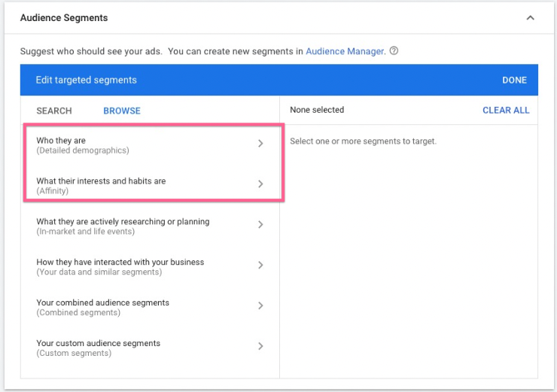Image resolution: width=557 pixels, height=392 pixels.
Task: Click the 'Edit targeted segments' header title
Action: coord(86,80)
